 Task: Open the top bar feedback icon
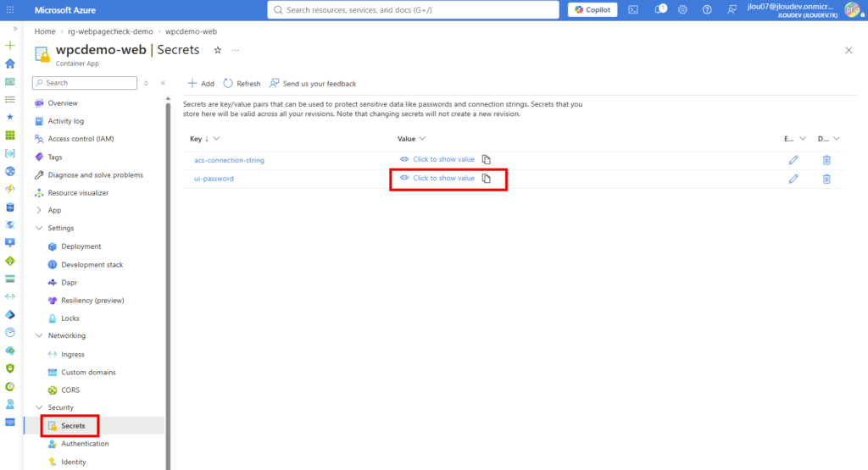(732, 10)
